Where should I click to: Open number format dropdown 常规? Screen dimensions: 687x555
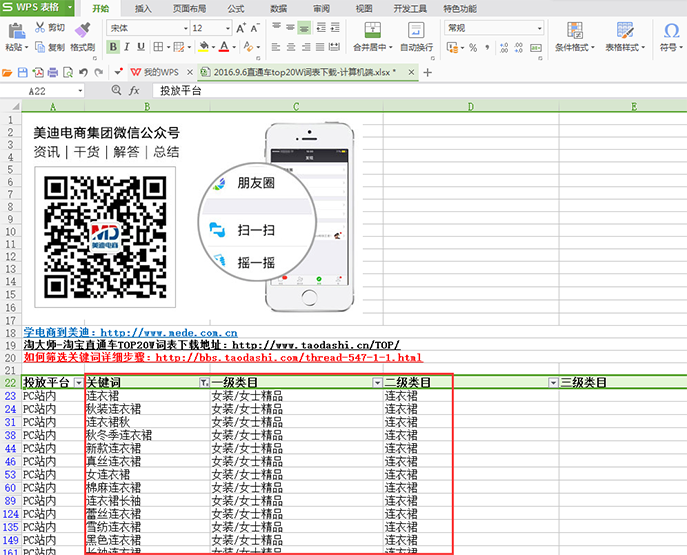coord(539,28)
